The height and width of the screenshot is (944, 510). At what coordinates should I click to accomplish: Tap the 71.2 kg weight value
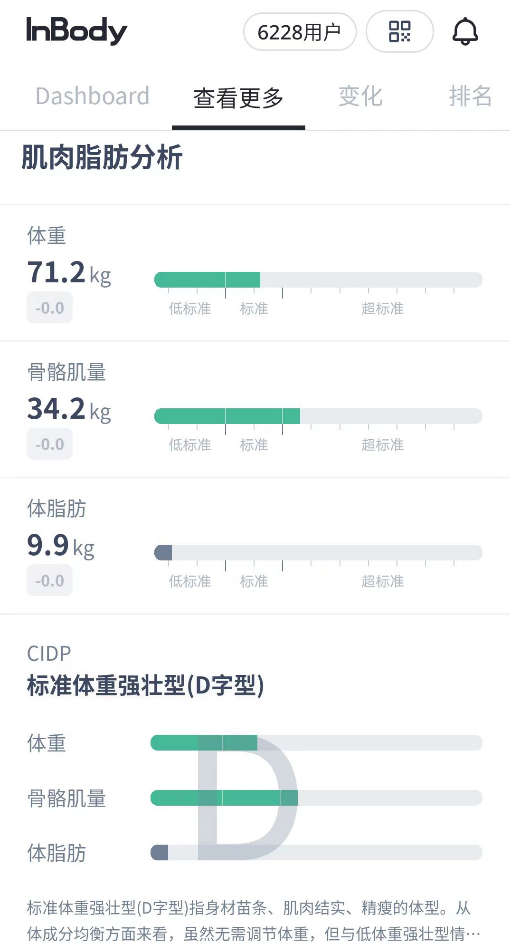point(69,273)
